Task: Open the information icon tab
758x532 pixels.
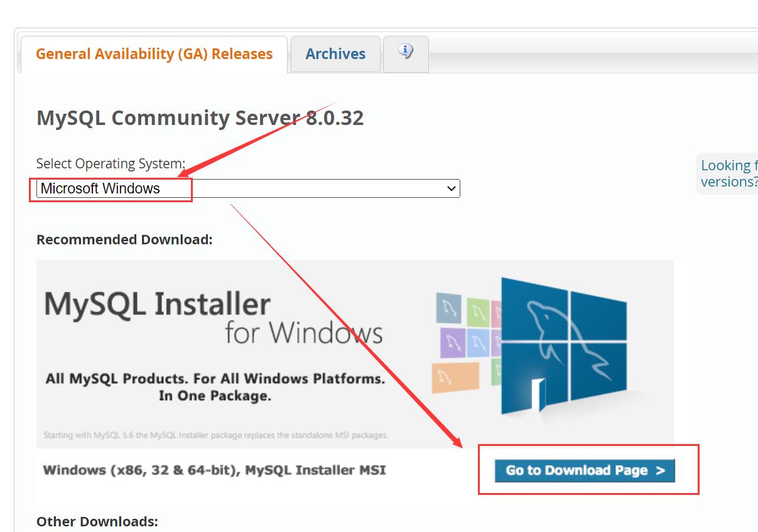Action: coord(406,53)
